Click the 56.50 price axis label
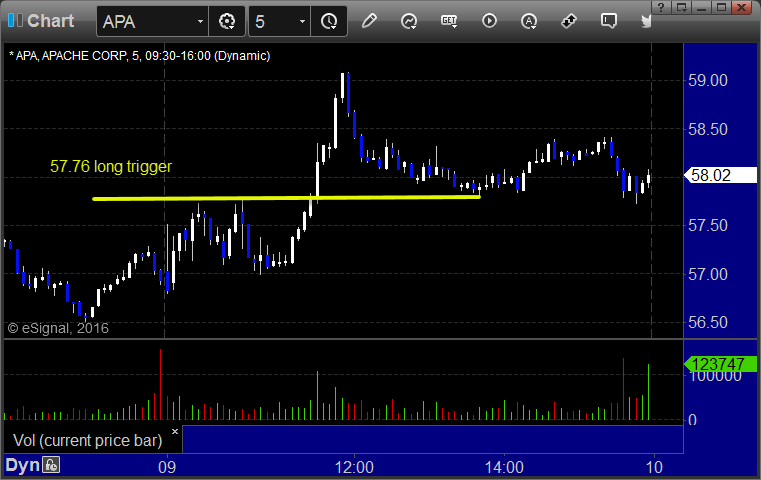Image resolution: width=761 pixels, height=480 pixels. click(x=708, y=322)
